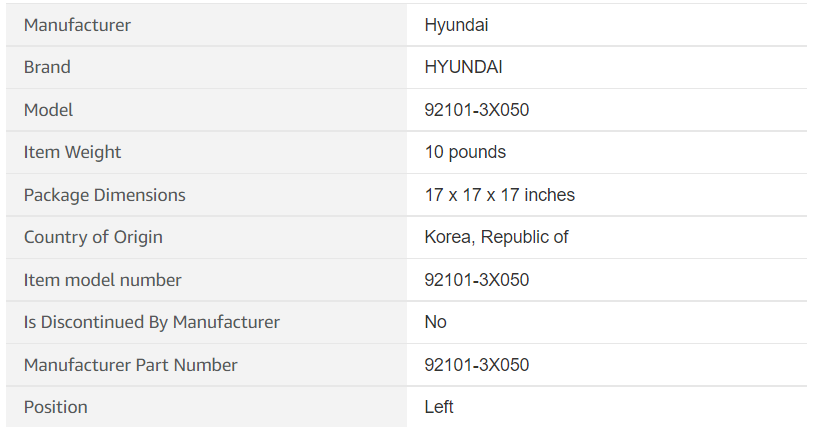Click the Position row label
820x427 pixels.
click(x=55, y=407)
